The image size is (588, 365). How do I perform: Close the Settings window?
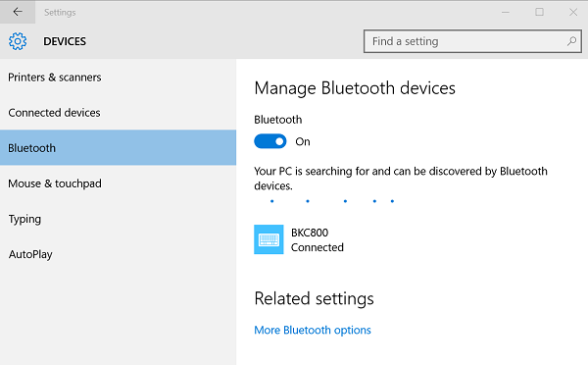pos(573,12)
